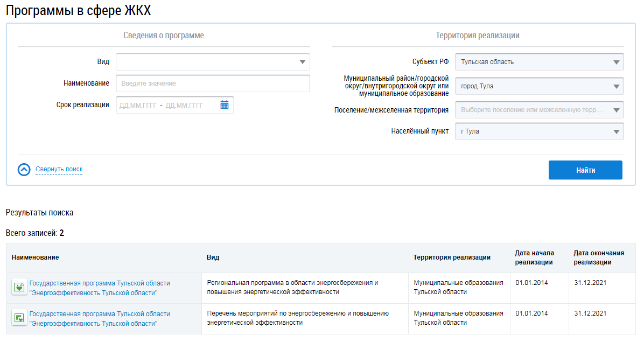Screen dimensions: 644x342
Task: Click the measures-list icon in second result row
Action: pos(19,318)
